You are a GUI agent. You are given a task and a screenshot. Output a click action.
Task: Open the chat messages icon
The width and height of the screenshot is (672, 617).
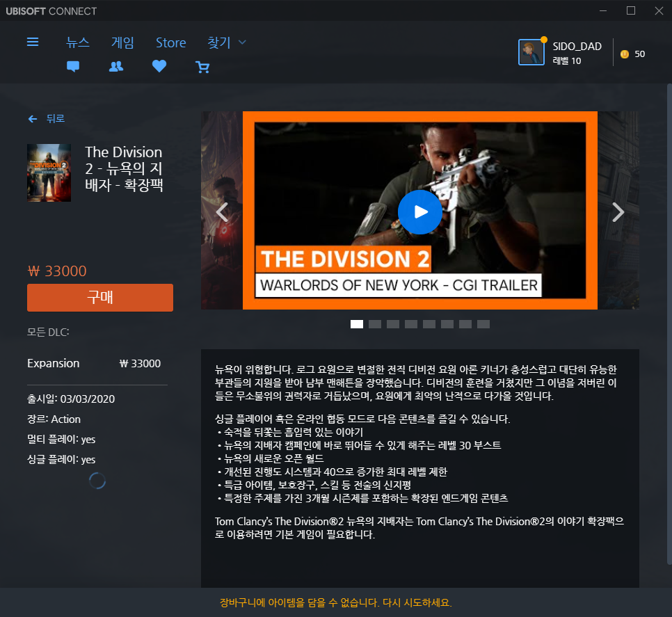73,66
